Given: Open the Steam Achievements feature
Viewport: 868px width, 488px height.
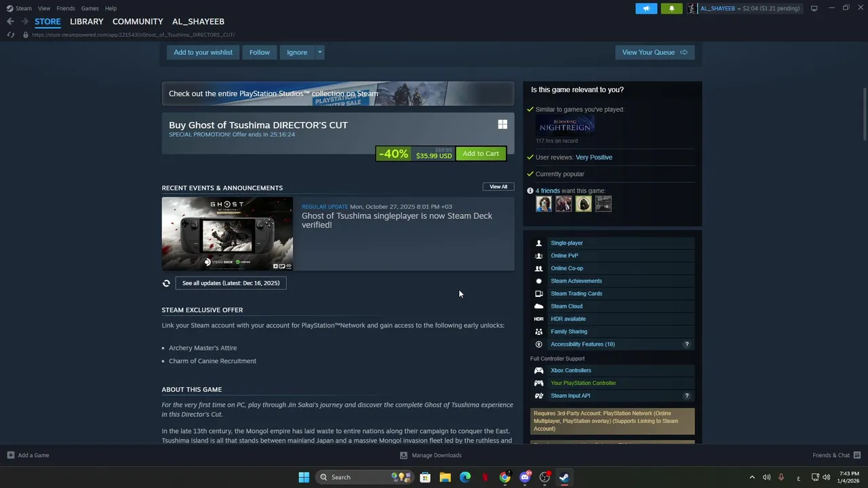Looking at the screenshot, I should click(576, 281).
